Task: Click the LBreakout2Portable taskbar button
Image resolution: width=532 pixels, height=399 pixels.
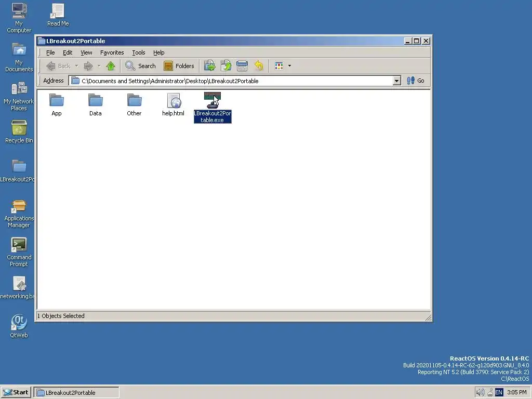Action: click(x=77, y=393)
